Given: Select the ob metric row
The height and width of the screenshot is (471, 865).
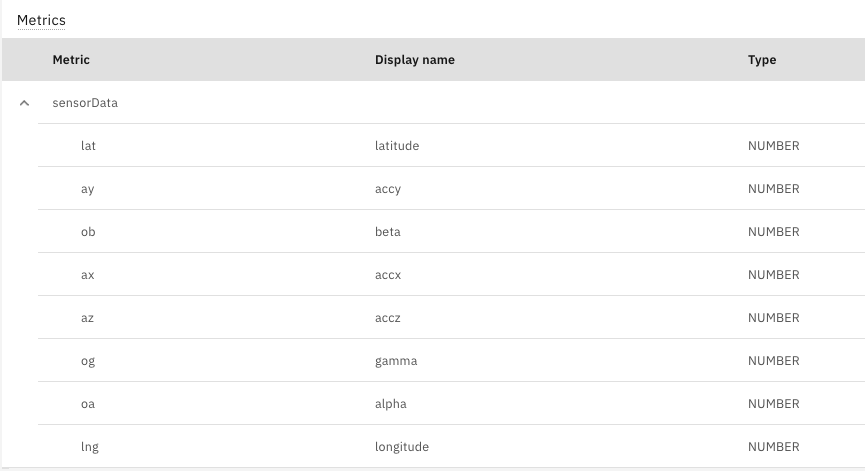Looking at the screenshot, I should tap(451, 232).
